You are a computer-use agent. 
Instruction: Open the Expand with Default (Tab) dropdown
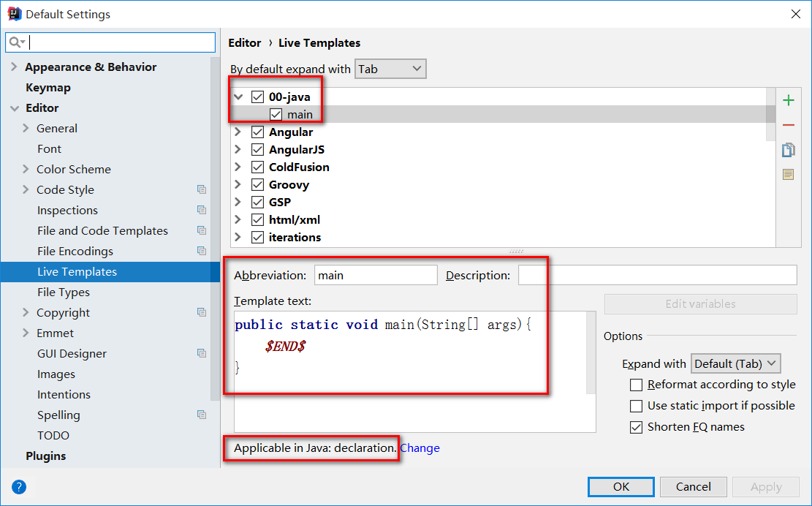coord(735,363)
